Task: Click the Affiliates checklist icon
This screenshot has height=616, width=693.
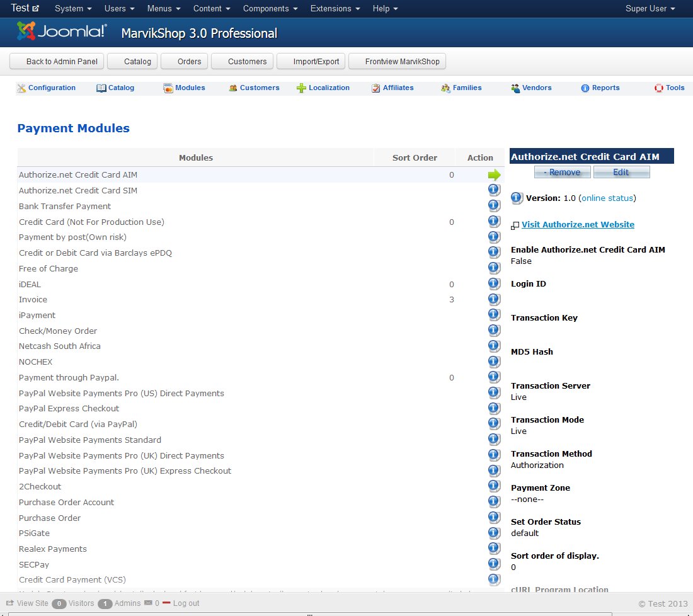Action: [x=375, y=88]
